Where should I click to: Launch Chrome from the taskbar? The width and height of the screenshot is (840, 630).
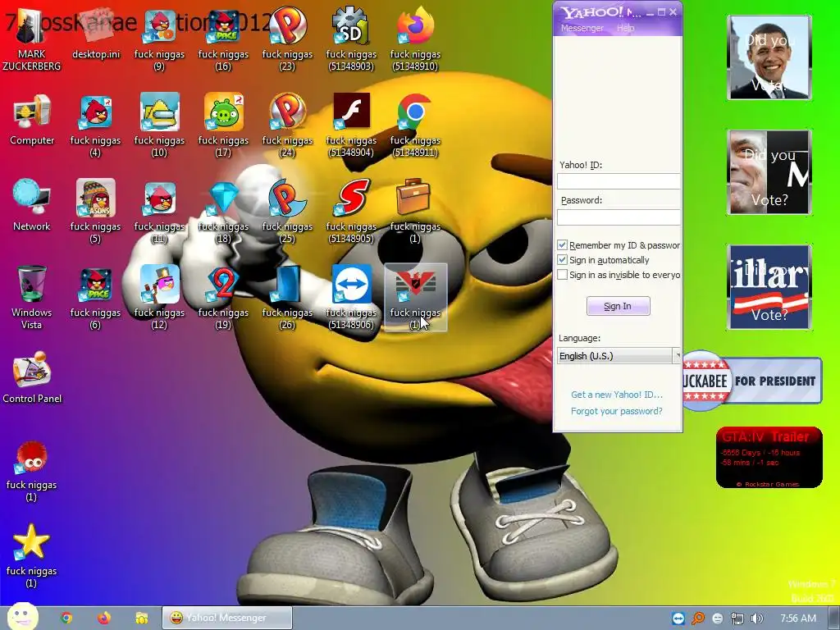[x=66, y=619]
